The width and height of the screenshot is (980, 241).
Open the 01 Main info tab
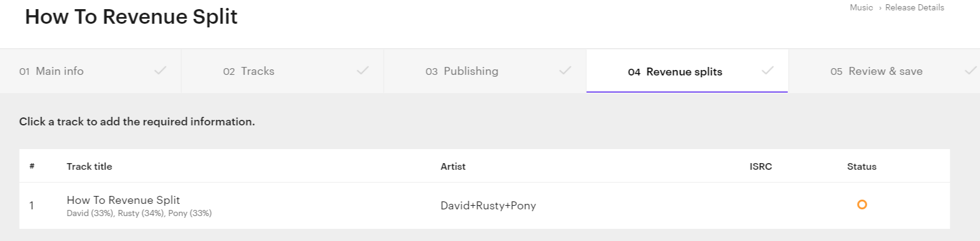(x=90, y=71)
